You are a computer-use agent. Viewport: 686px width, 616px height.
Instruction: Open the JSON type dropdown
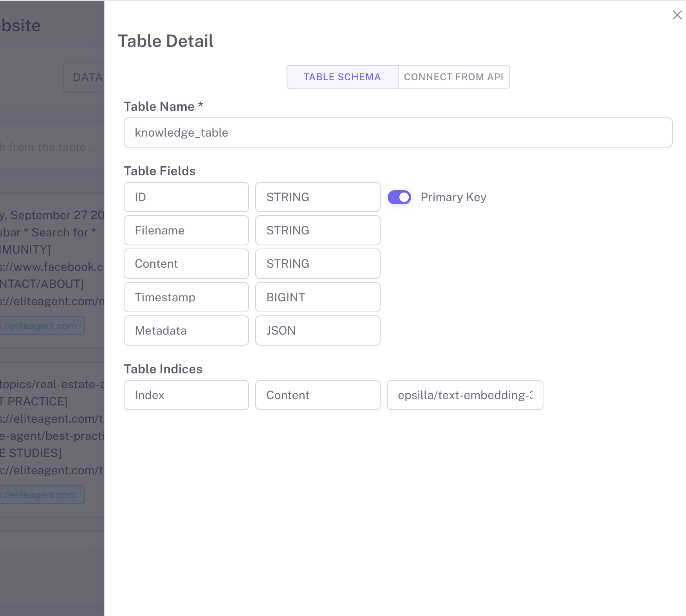point(318,331)
